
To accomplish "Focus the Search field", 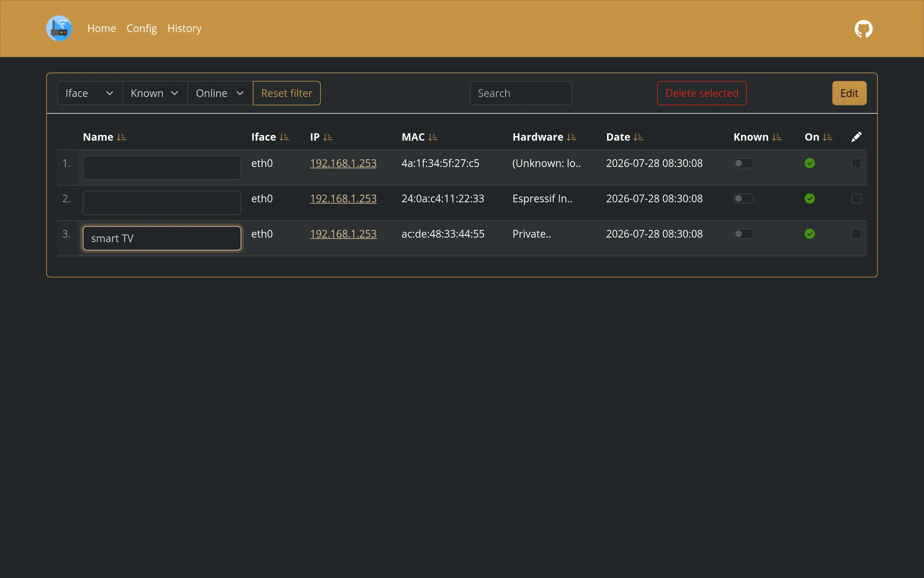I will pos(521,93).
